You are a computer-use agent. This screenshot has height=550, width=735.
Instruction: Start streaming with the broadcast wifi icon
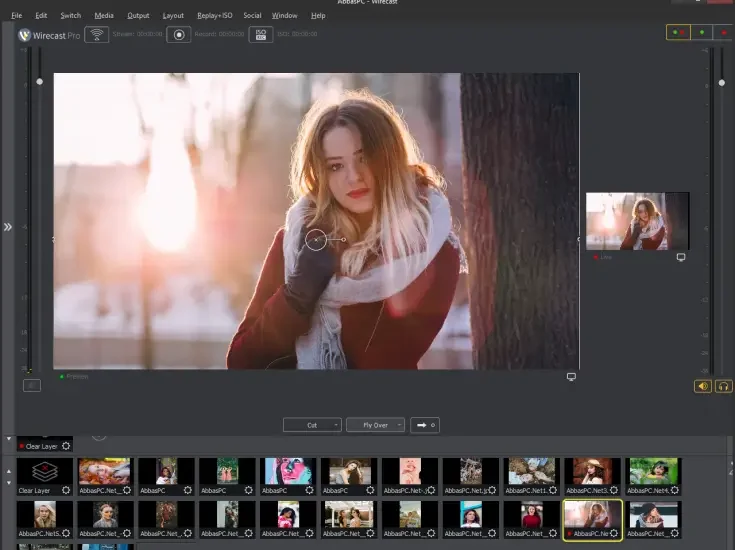[97, 35]
